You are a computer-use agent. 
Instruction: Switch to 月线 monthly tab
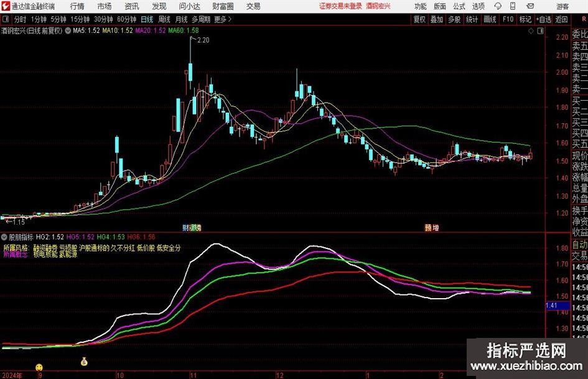tap(182, 19)
